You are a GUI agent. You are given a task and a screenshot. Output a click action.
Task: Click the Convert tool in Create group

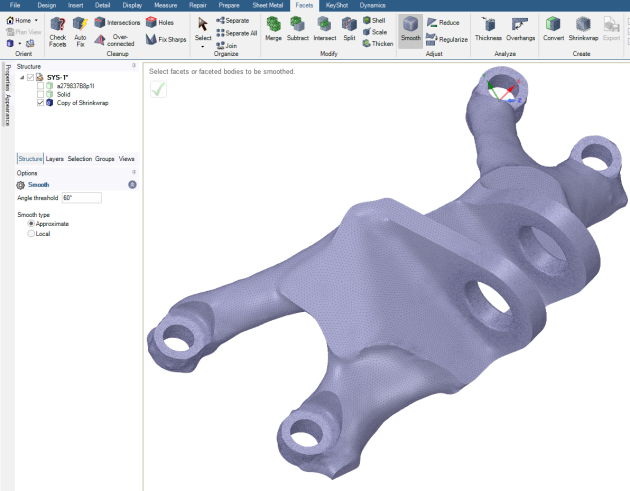coord(553,28)
